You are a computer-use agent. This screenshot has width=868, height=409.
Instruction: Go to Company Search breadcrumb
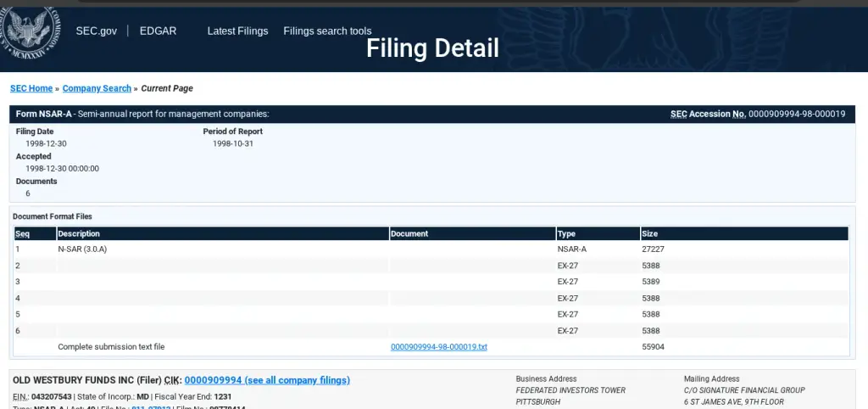coord(97,88)
